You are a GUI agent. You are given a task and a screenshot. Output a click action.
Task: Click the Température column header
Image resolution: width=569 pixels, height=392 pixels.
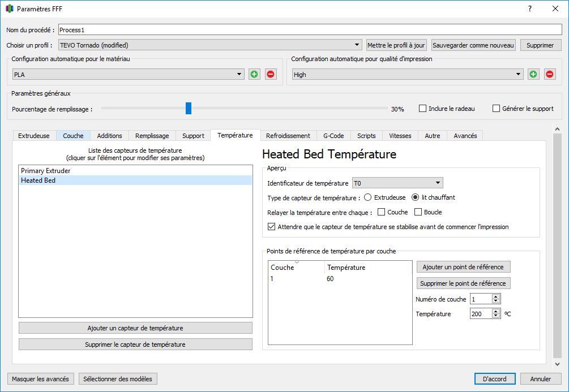tap(369, 267)
